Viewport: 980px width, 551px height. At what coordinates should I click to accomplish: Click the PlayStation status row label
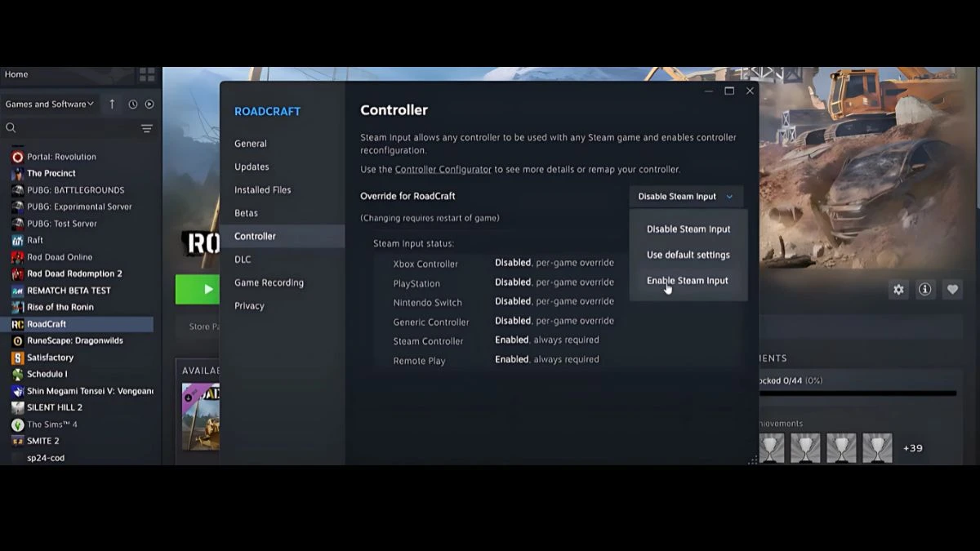(x=416, y=283)
